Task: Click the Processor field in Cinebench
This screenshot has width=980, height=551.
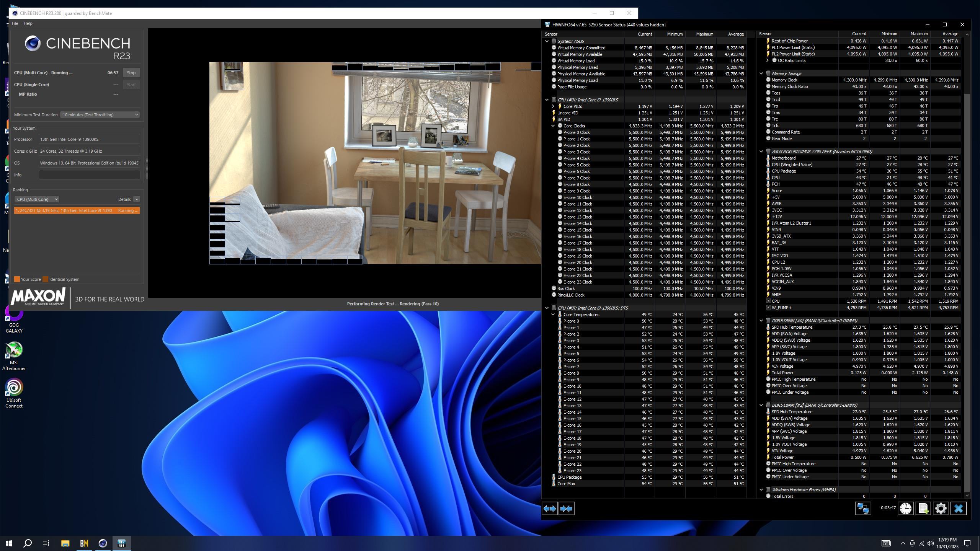Action: tap(89, 139)
